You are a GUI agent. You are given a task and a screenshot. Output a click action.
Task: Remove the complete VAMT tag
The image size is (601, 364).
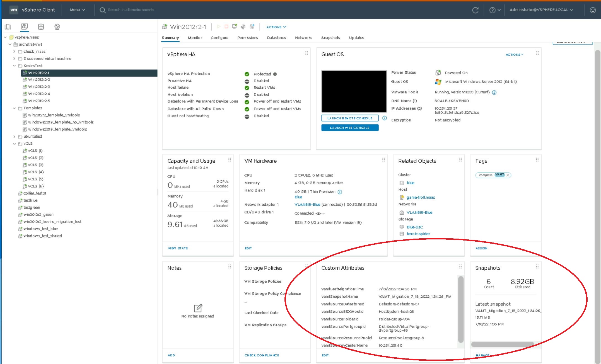508,175
